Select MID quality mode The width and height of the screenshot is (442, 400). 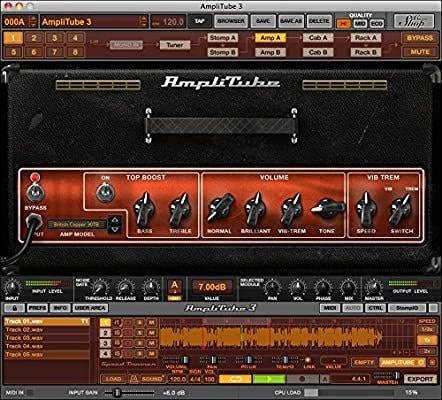click(x=360, y=24)
